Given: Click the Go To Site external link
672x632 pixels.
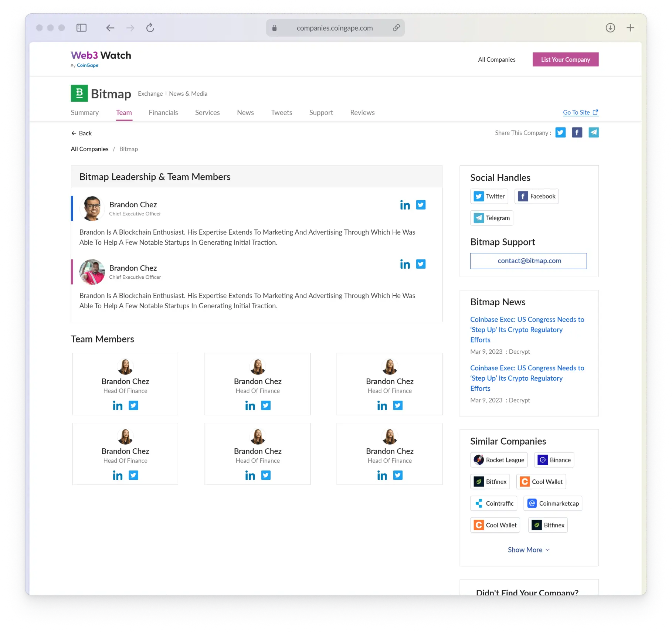Looking at the screenshot, I should point(581,112).
